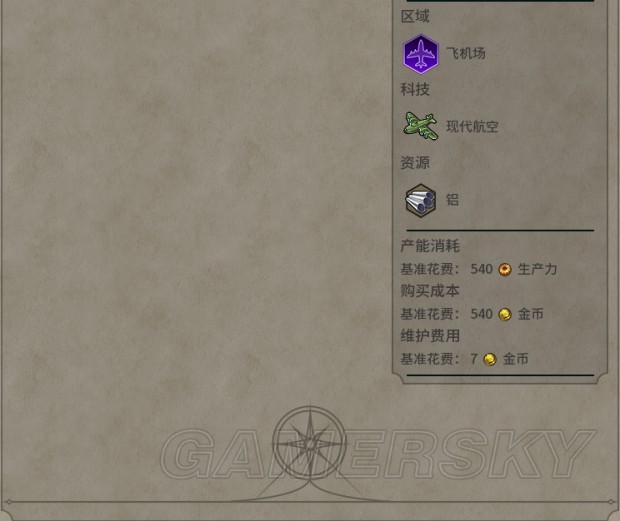The width and height of the screenshot is (620, 521).
Task: Click the 产能消耗 heading
Action: 430,246
